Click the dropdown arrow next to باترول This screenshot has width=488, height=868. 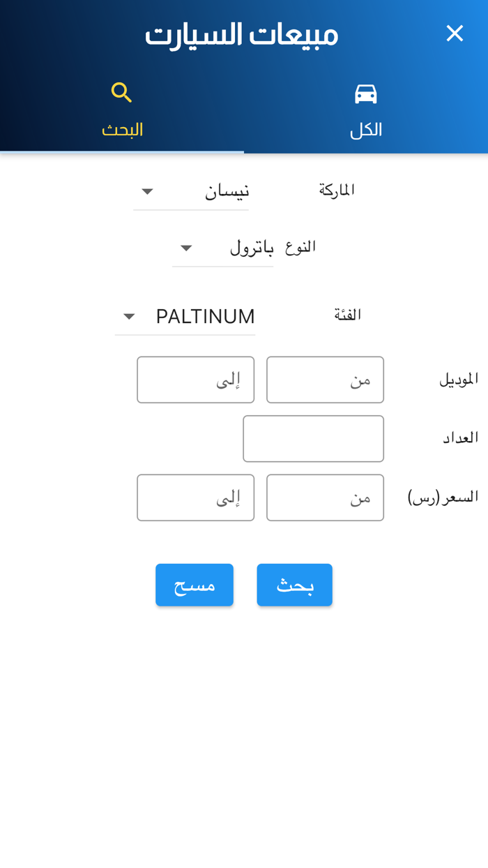pyautogui.click(x=186, y=248)
